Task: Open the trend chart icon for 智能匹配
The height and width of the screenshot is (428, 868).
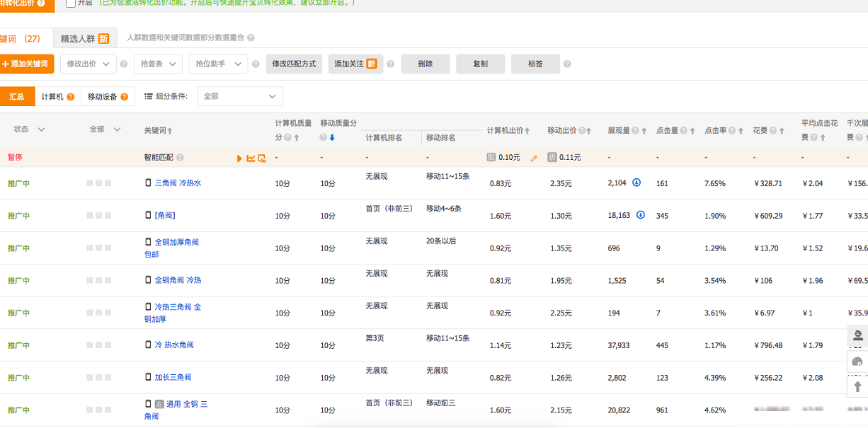Action: (x=251, y=158)
